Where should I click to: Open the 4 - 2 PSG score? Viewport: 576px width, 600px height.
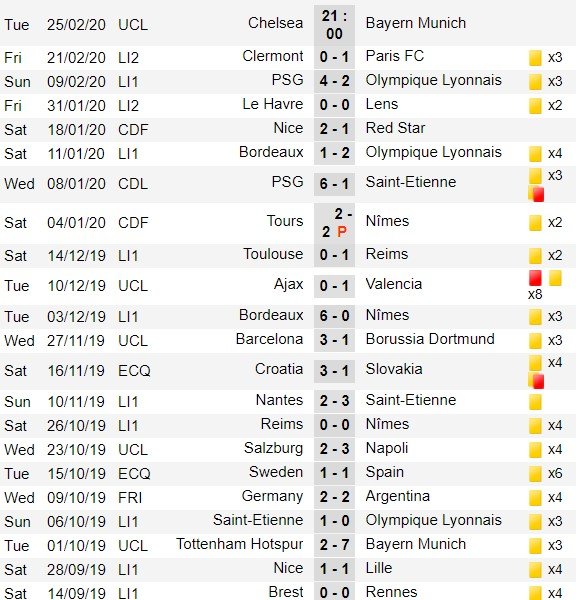coord(334,81)
